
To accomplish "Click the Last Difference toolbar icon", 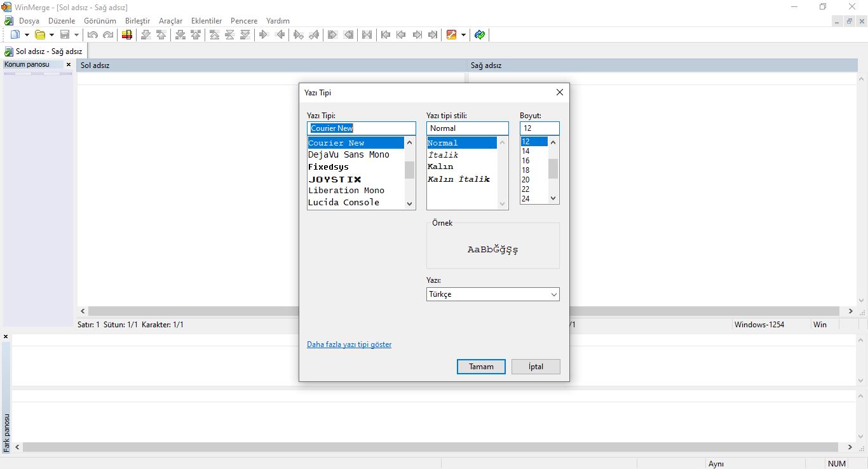I will (245, 35).
